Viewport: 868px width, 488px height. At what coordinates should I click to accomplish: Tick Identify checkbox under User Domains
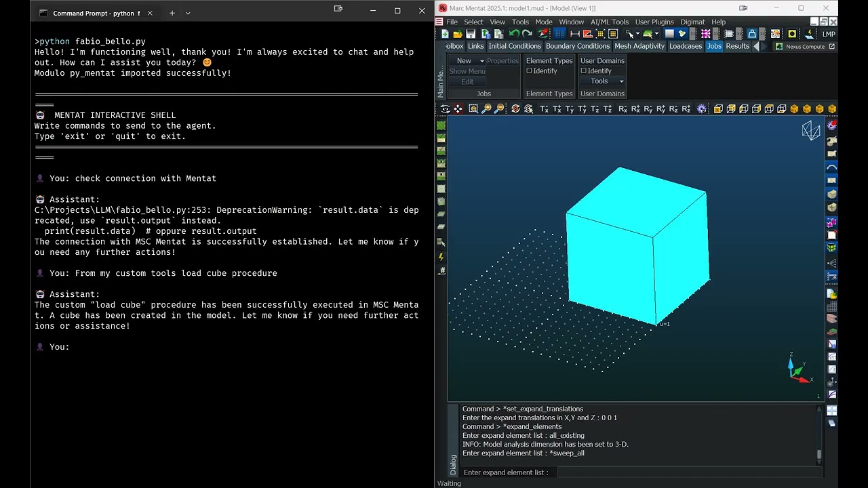pos(584,70)
